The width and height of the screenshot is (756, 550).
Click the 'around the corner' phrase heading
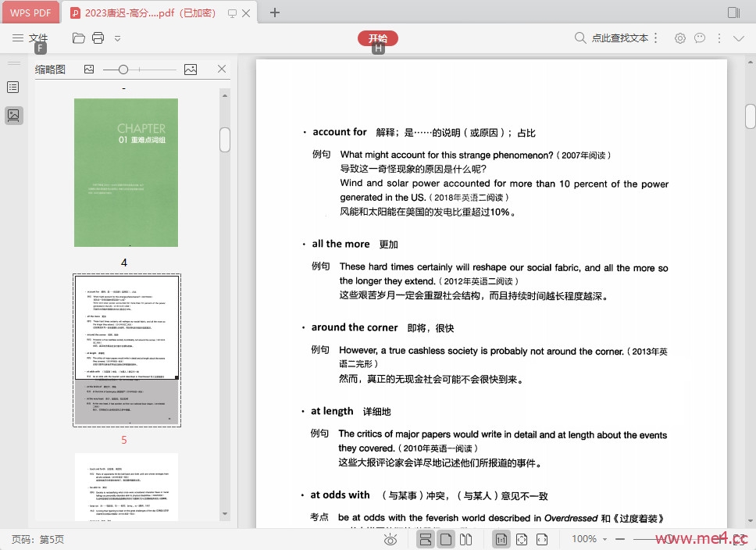pyautogui.click(x=355, y=327)
